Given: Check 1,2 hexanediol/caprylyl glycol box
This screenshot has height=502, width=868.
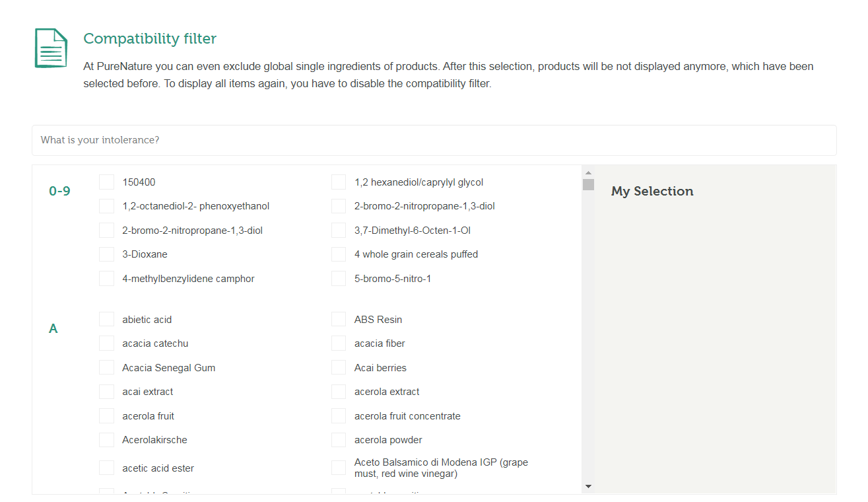Looking at the screenshot, I should (x=339, y=182).
